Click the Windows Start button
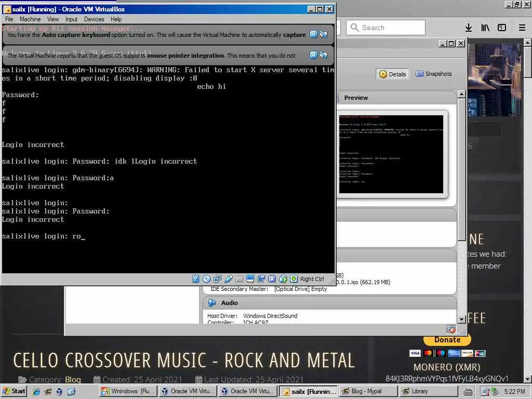The width and height of the screenshot is (532, 399). tap(14, 391)
